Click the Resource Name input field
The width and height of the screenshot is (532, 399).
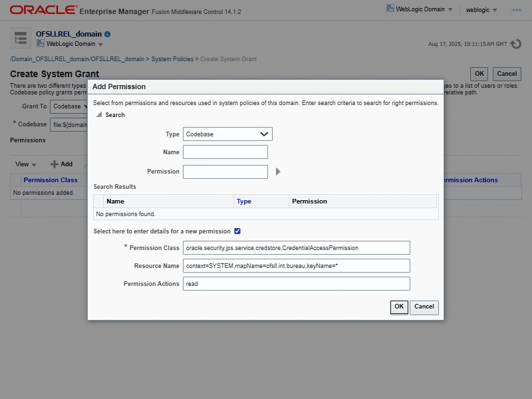(296, 265)
